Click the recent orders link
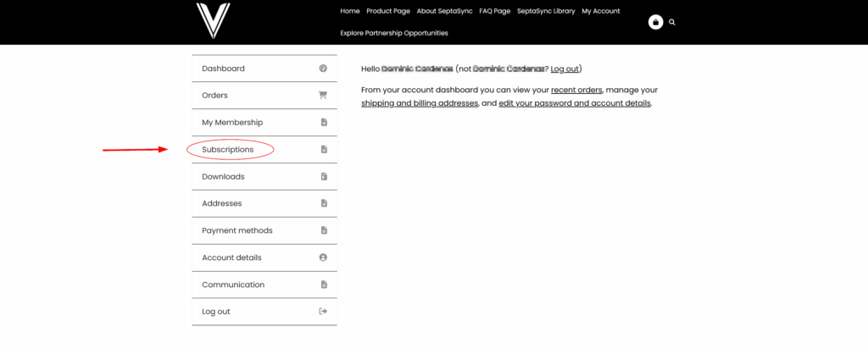Screen dimensions: 868x348 pos(578,90)
